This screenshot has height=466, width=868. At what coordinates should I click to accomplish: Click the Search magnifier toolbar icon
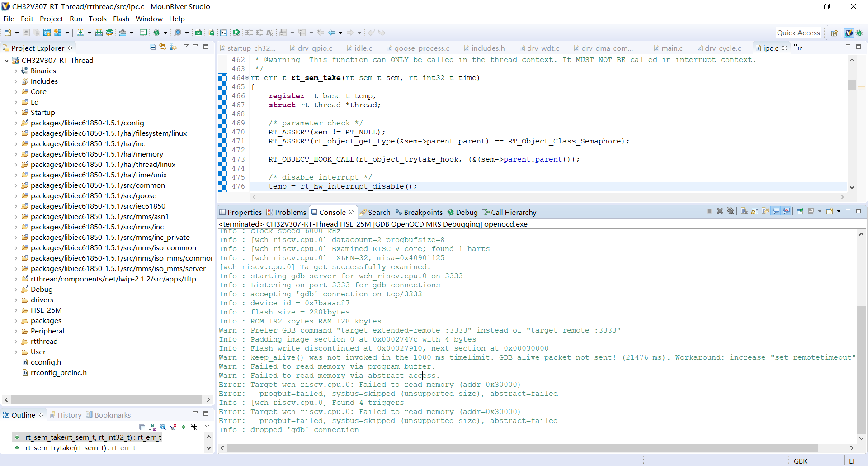tap(178, 33)
